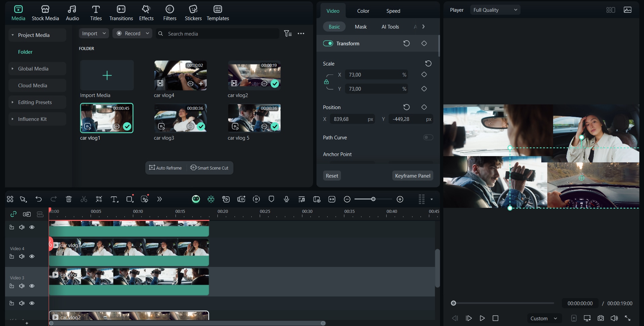Play the preview in the player
The image size is (644, 326).
tap(482, 318)
